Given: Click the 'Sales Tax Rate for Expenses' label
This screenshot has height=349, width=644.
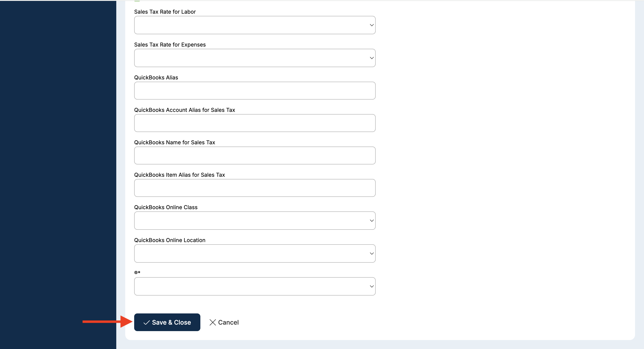Looking at the screenshot, I should click(170, 45).
